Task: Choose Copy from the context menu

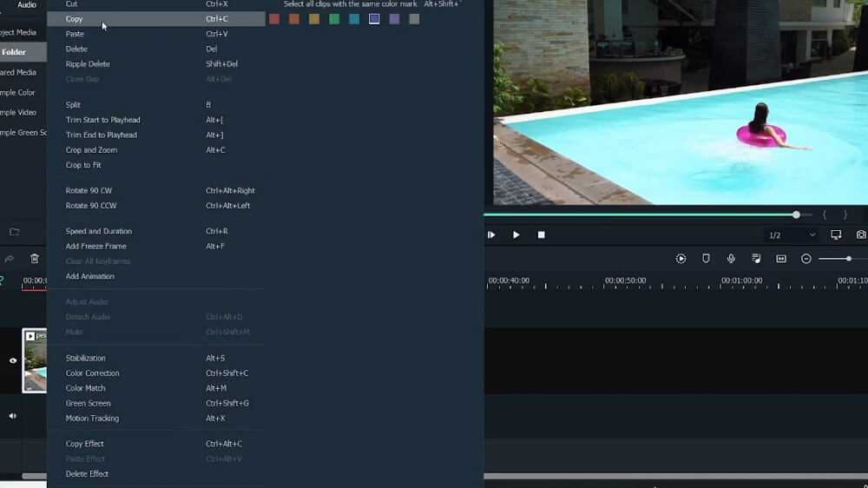Action: pyautogui.click(x=75, y=19)
